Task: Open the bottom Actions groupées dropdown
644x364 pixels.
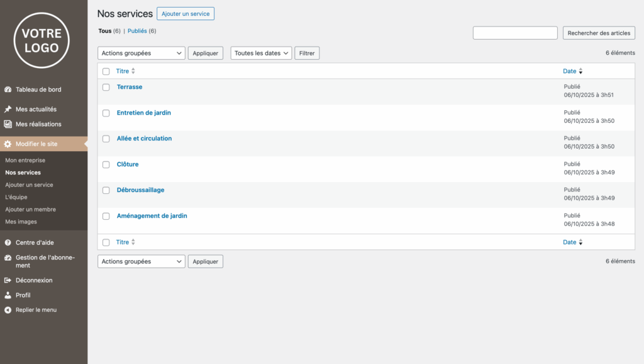Action: (142, 261)
